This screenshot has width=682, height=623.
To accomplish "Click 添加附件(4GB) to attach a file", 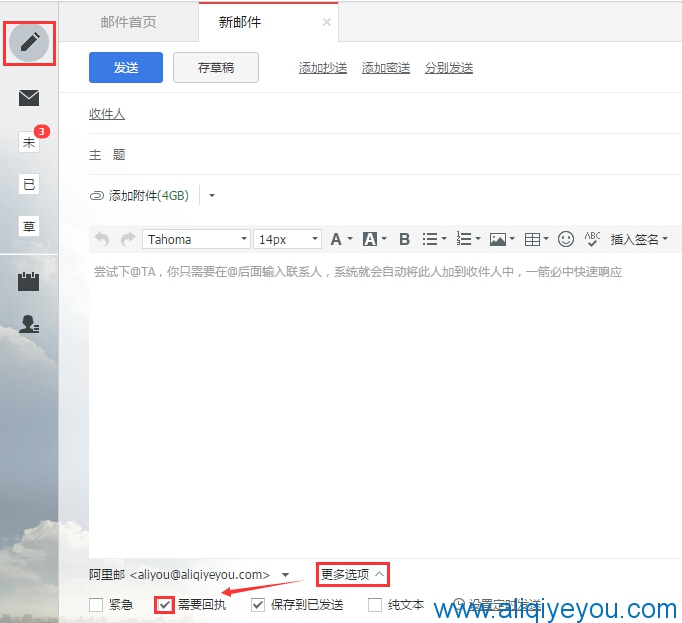I will pos(148,196).
